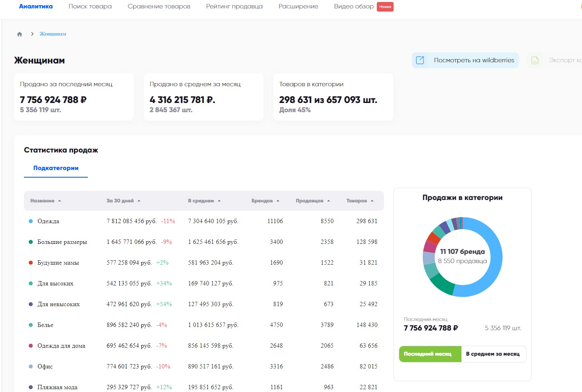Click product count 148 430 for Белье
The height and width of the screenshot is (392, 582).
[x=367, y=325]
